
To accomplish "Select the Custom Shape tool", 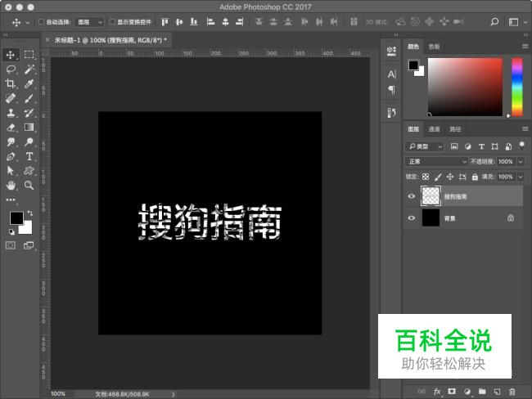I will point(29,171).
